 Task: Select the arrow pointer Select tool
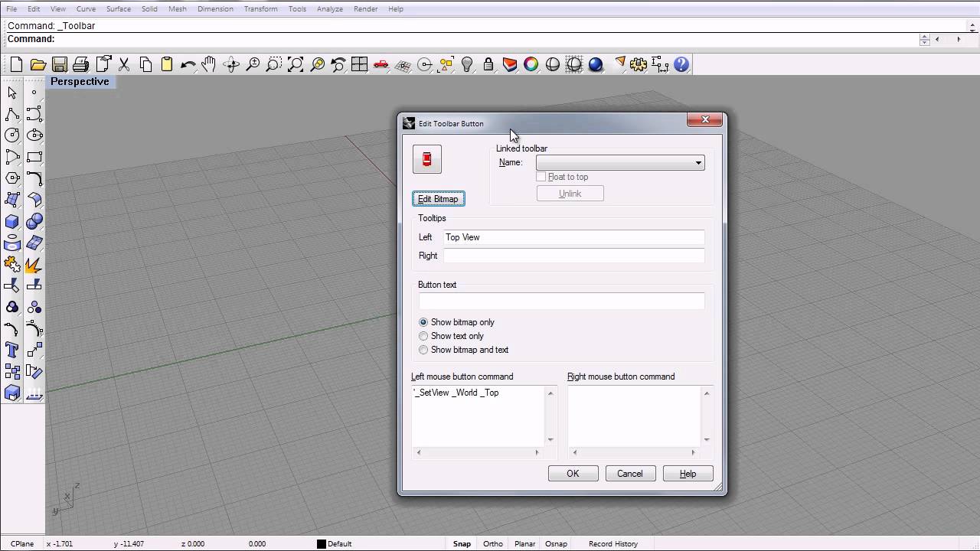click(12, 93)
